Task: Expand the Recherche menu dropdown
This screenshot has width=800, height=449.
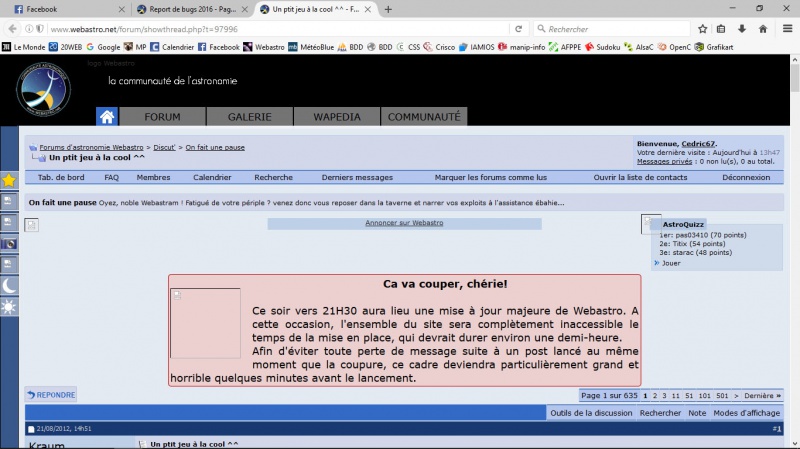Action: click(273, 178)
